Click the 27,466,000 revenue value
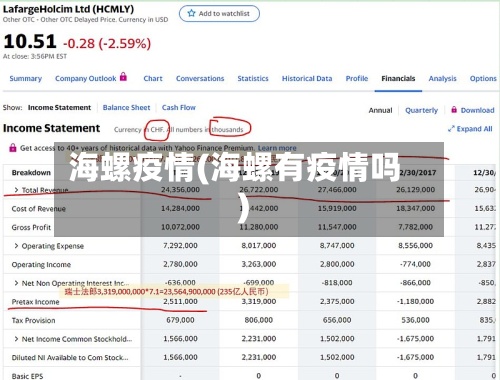The image size is (500, 380). tap(337, 190)
